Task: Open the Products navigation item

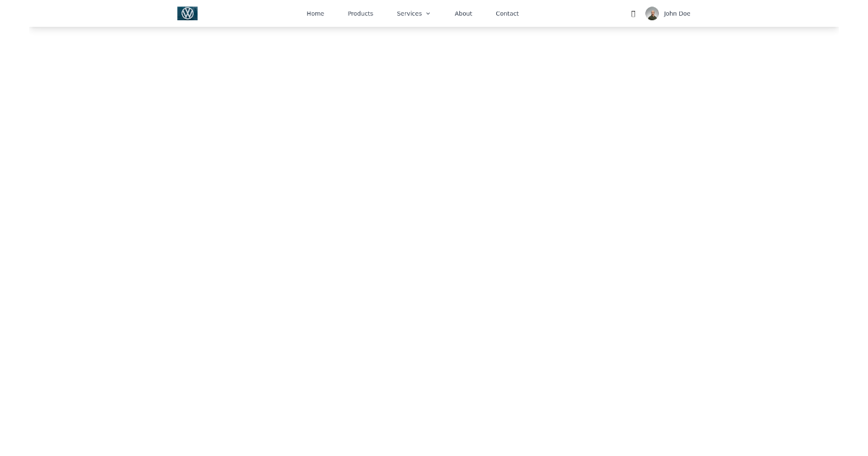Action: click(x=360, y=13)
